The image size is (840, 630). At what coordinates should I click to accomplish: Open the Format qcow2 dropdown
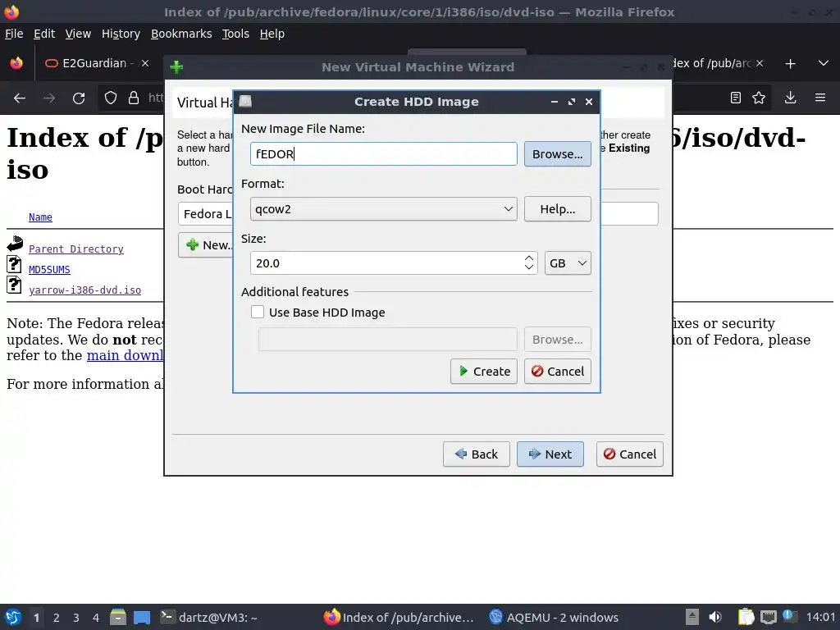(x=383, y=209)
